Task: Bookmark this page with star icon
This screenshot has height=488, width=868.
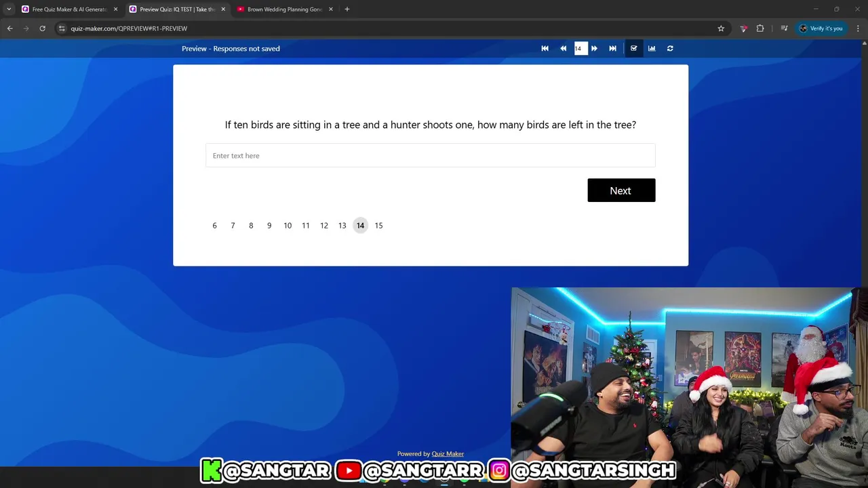Action: [721, 28]
